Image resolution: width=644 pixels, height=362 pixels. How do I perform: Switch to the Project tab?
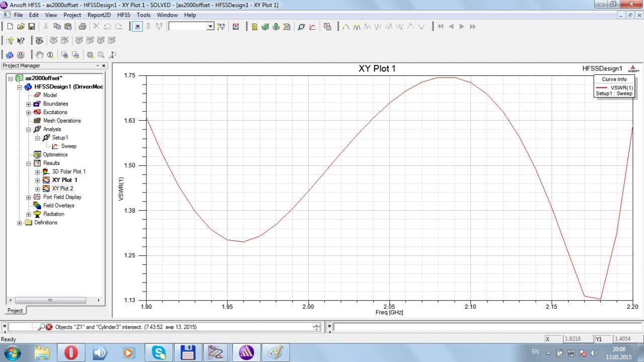point(15,310)
